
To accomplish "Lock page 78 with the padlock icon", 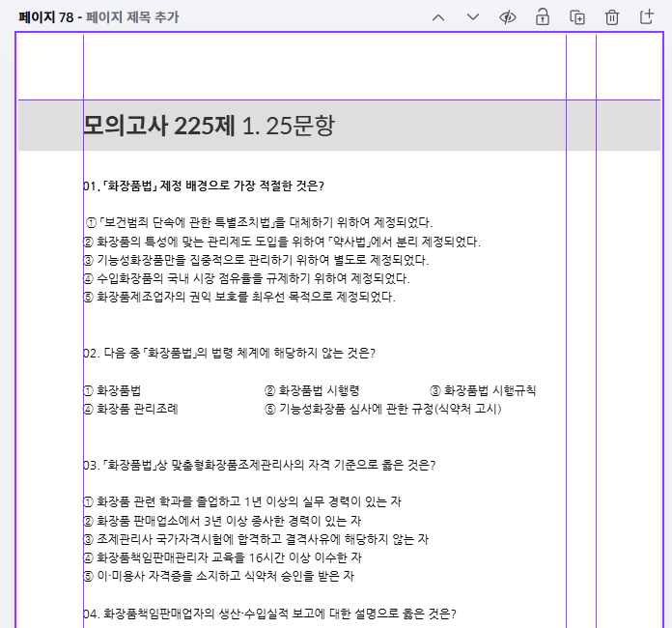I will 543,17.
